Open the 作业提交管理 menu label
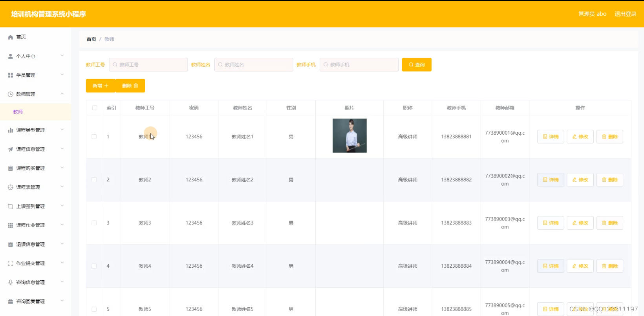Screen dimensions: 644x316 tap(31, 263)
